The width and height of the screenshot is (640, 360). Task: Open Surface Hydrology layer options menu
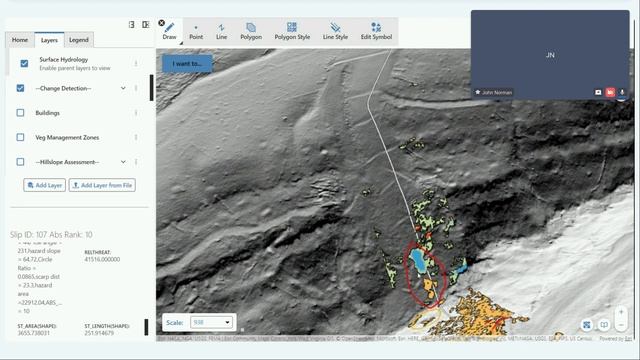pyautogui.click(x=136, y=64)
